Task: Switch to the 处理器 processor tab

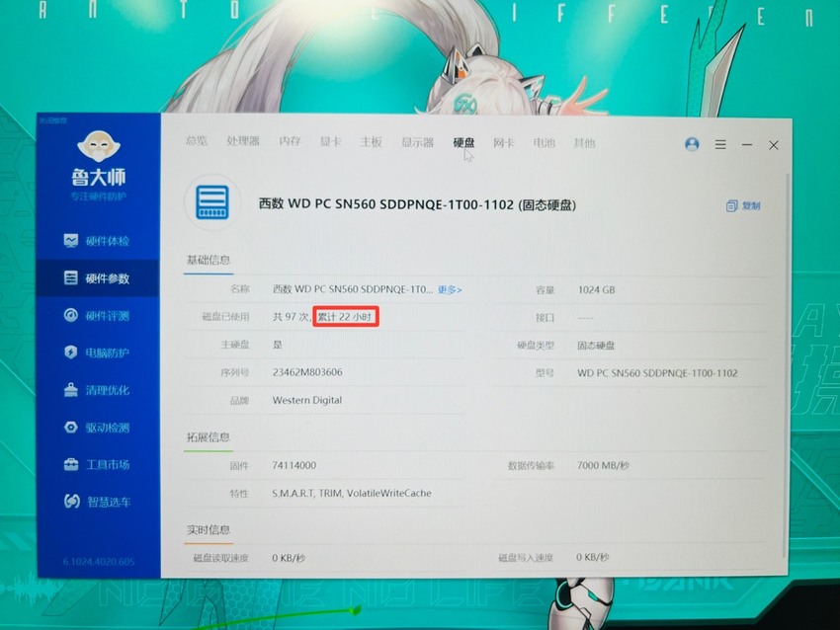Action: (243, 141)
